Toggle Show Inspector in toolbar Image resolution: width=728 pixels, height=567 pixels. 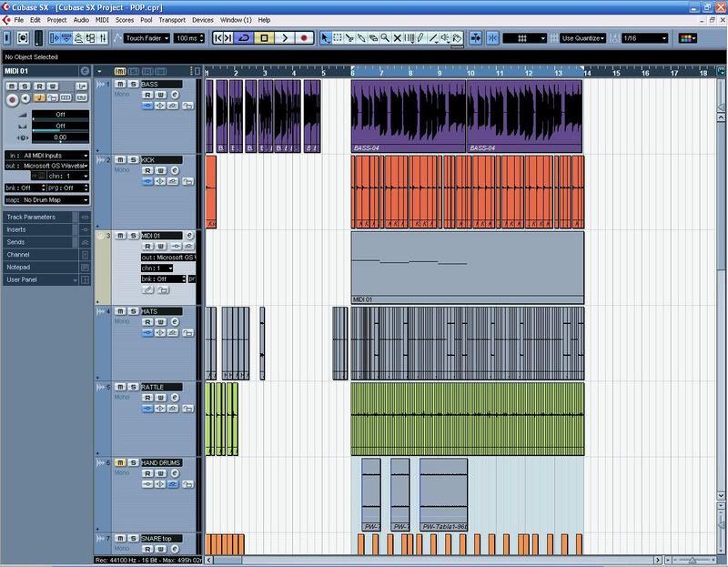pos(55,38)
